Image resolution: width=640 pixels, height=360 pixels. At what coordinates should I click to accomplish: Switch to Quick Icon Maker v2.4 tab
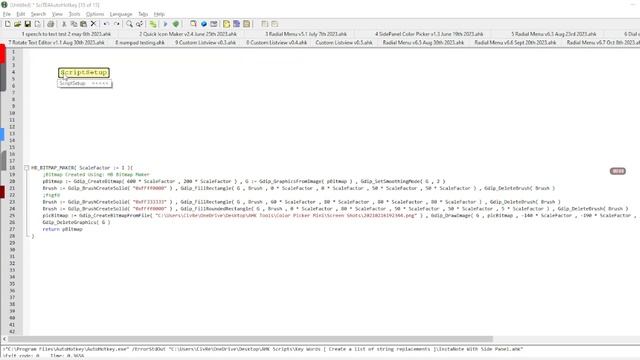tap(188, 34)
